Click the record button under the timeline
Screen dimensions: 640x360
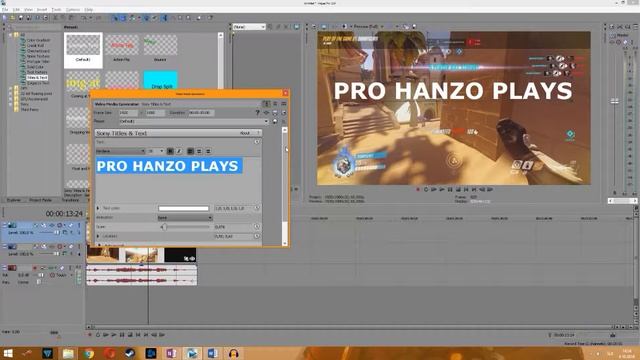pos(90,335)
